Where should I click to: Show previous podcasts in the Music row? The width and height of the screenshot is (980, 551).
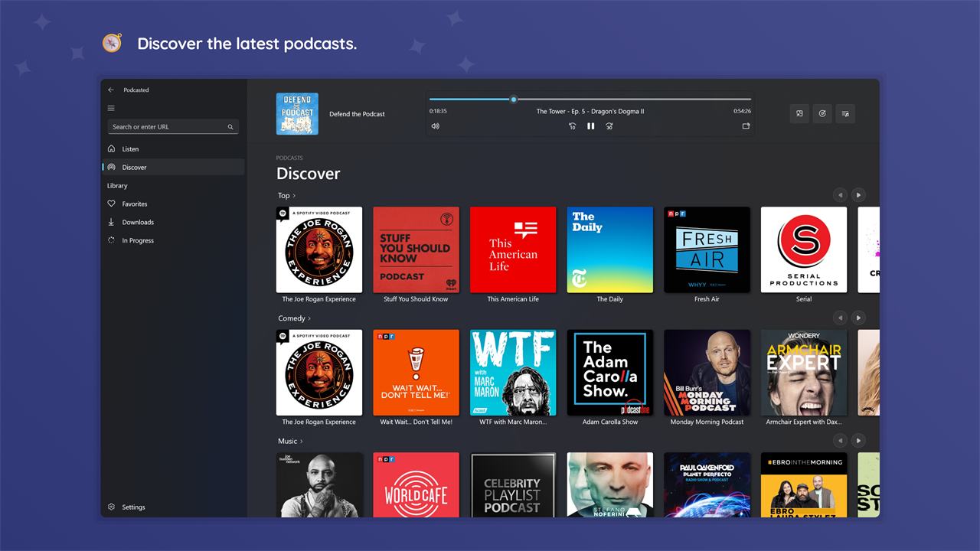(840, 441)
